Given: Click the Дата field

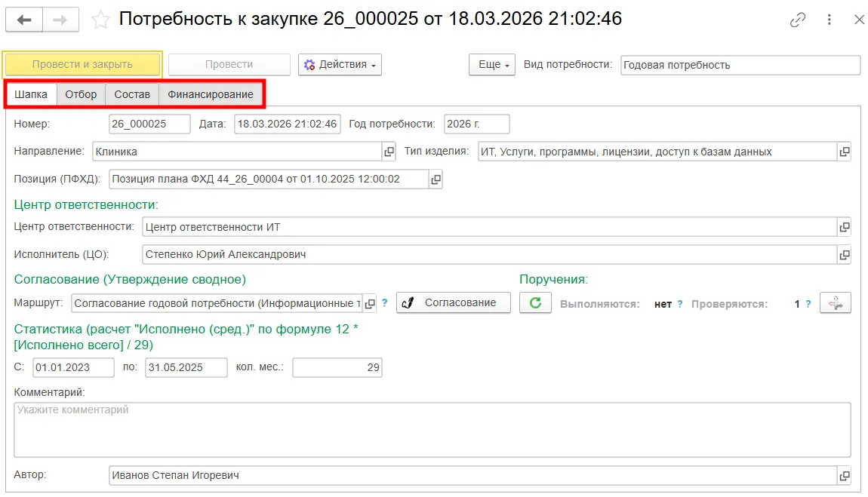Looking at the screenshot, I should (x=288, y=124).
